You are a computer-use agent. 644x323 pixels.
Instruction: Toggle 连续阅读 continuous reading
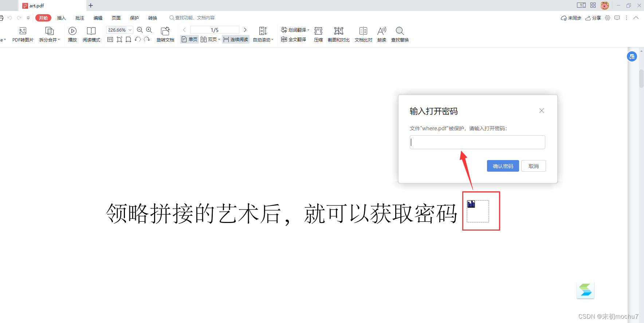click(x=236, y=39)
